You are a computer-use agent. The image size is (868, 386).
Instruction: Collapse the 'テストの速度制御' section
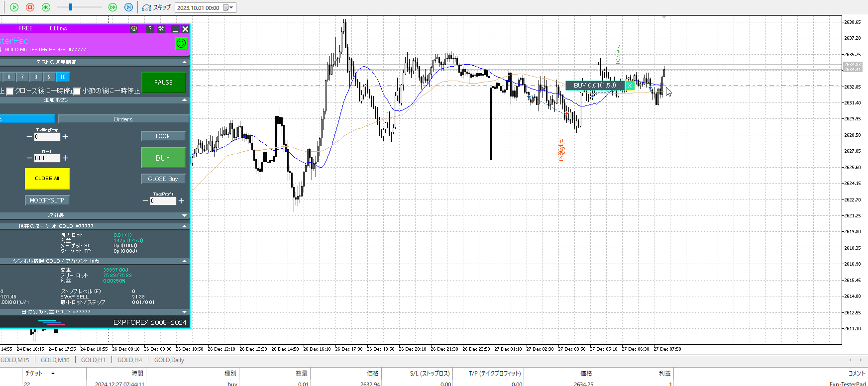tap(185, 62)
